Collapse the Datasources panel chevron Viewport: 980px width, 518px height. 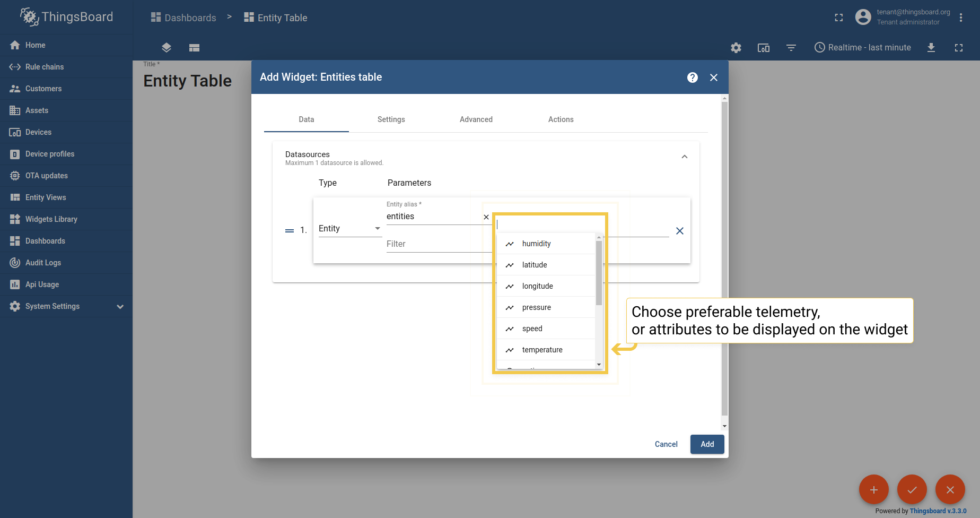click(x=684, y=157)
